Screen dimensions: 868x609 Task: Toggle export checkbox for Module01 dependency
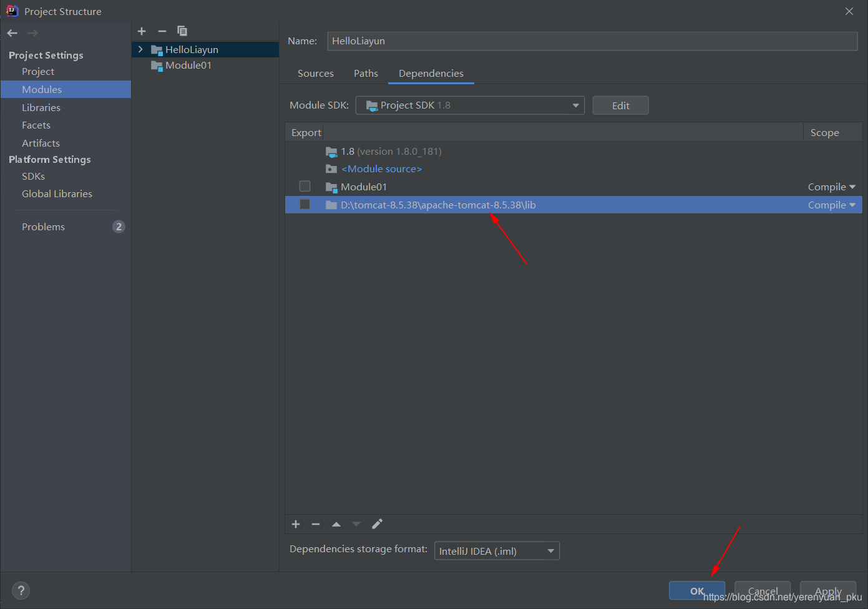tap(305, 186)
